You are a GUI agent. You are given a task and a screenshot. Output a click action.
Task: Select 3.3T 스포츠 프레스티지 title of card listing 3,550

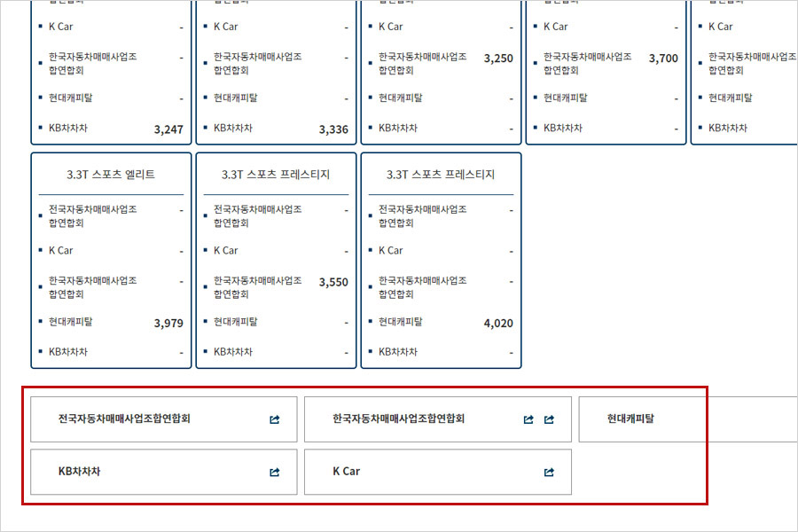pos(276,175)
